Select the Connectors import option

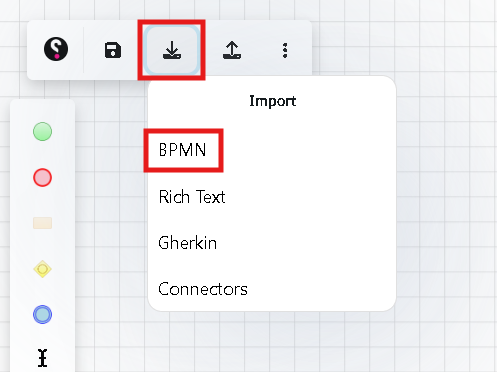203,289
